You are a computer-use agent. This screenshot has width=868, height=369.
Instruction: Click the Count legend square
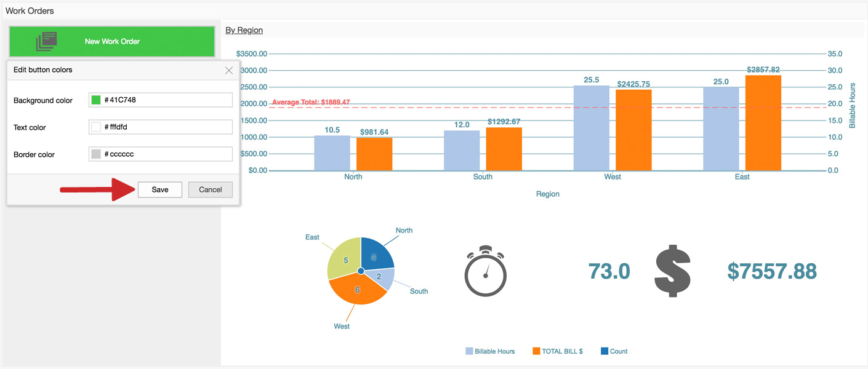click(x=605, y=351)
